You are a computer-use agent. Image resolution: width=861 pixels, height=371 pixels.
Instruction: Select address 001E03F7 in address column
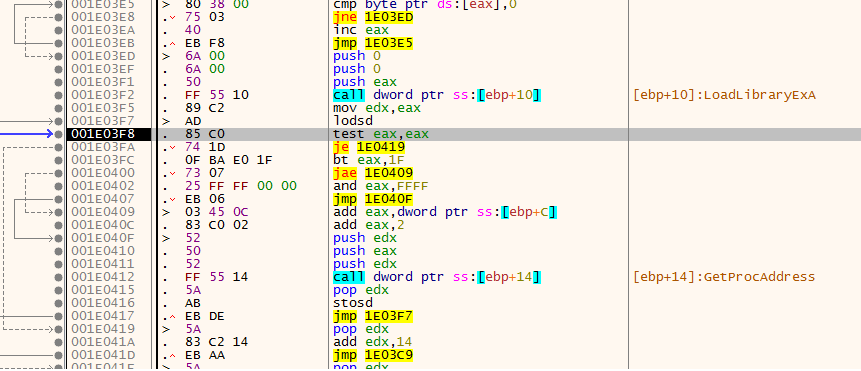(103, 121)
